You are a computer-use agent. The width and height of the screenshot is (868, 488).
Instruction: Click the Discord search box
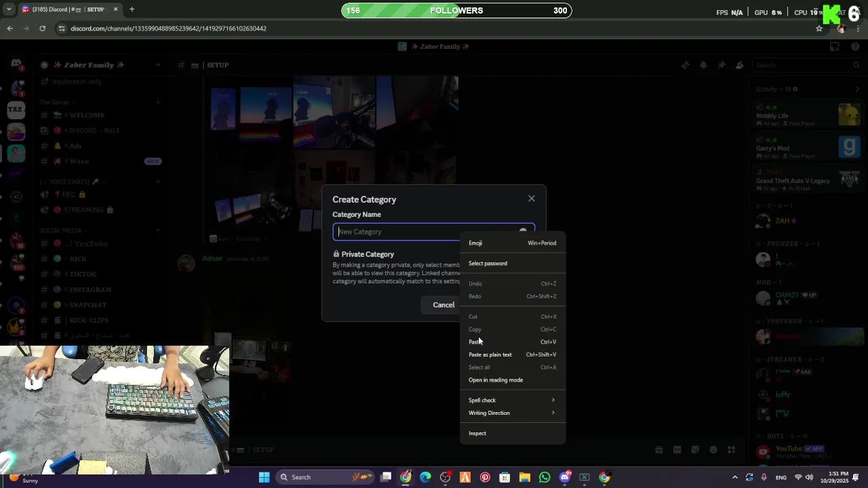pyautogui.click(x=807, y=65)
